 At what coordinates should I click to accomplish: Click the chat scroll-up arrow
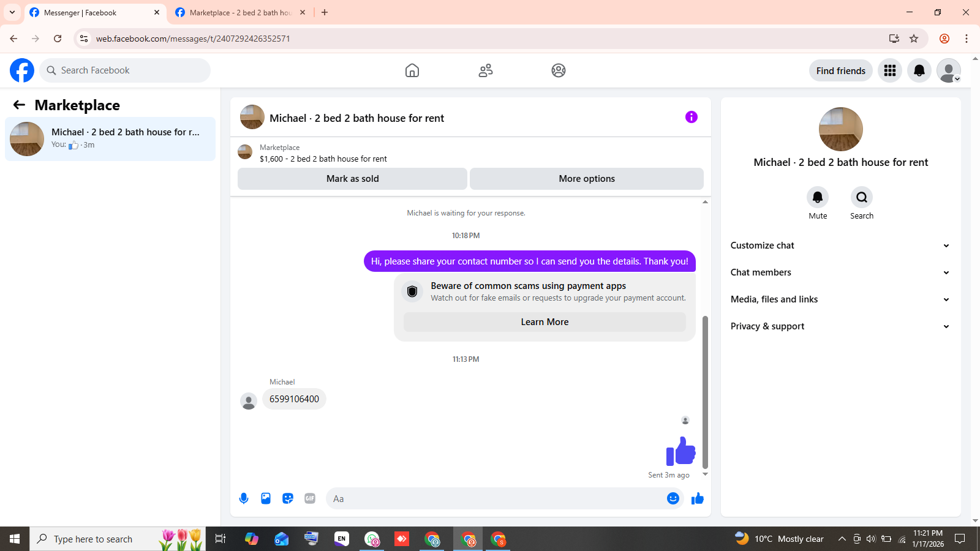pos(705,201)
